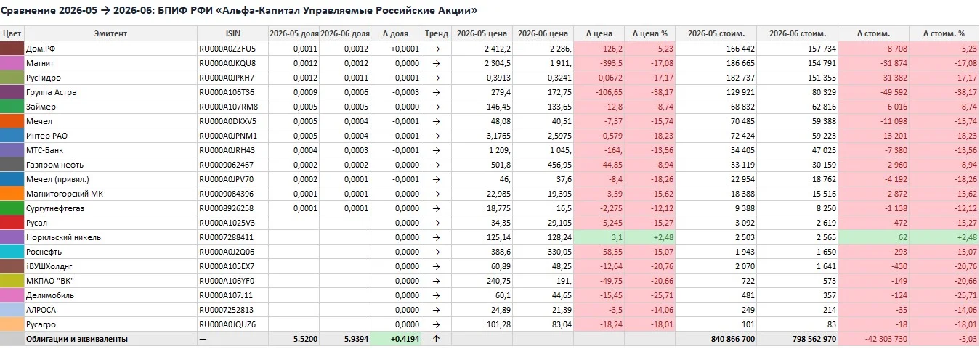The height and width of the screenshot is (349, 980).
Task: Select the orange Магнитогорский МК color swatch
Action: 12,194
